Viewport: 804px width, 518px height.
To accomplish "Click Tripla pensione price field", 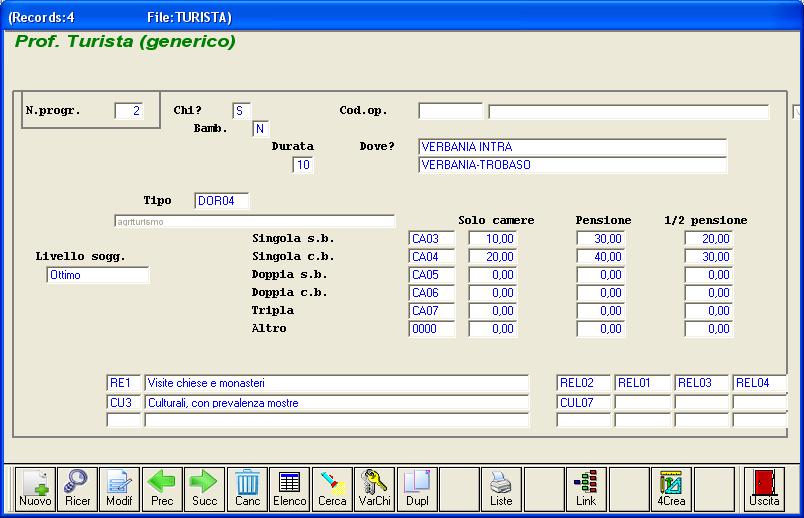I will point(601,311).
